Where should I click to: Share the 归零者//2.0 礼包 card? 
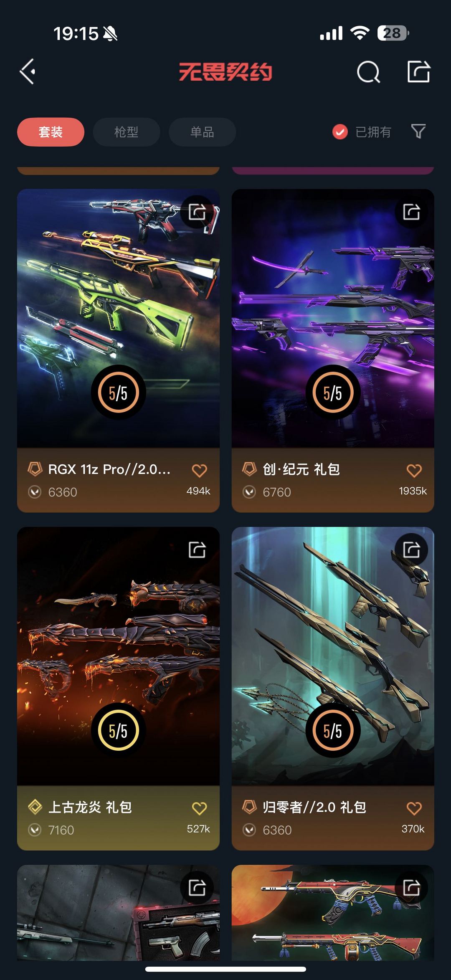click(x=411, y=550)
